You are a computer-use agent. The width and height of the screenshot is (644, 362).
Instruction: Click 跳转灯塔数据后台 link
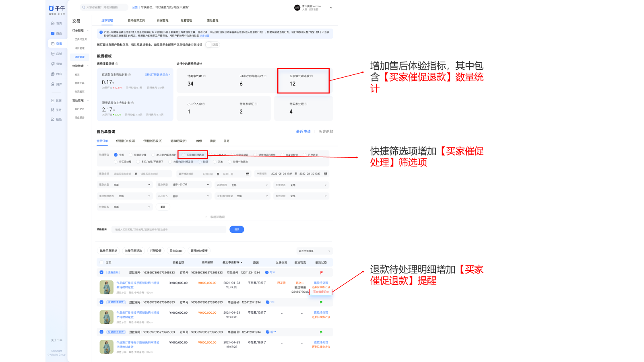(x=157, y=75)
